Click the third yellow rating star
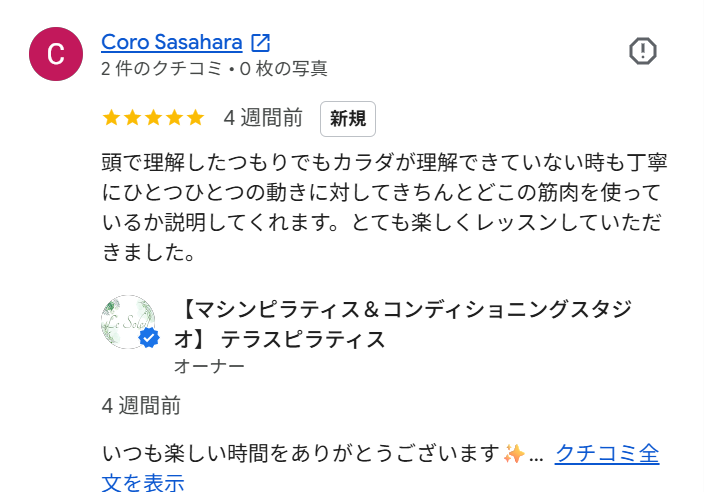The image size is (704, 492). (153, 118)
